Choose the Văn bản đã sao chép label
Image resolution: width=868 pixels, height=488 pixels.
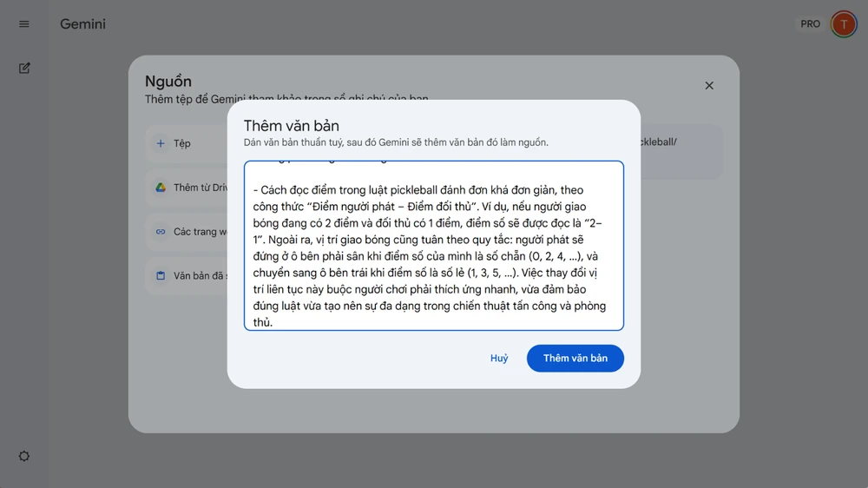pyautogui.click(x=200, y=276)
